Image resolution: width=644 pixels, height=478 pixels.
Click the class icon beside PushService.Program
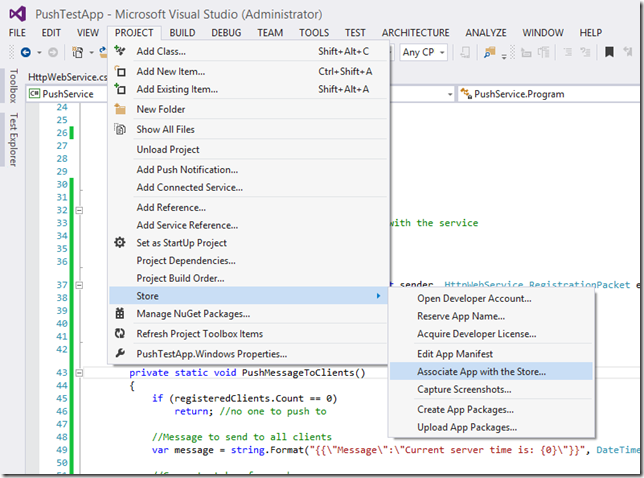(466, 93)
